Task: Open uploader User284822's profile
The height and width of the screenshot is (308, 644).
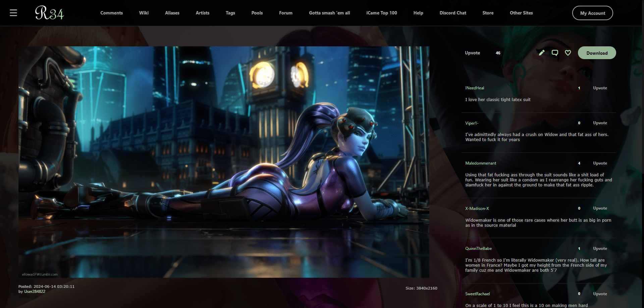Action: tap(35, 292)
